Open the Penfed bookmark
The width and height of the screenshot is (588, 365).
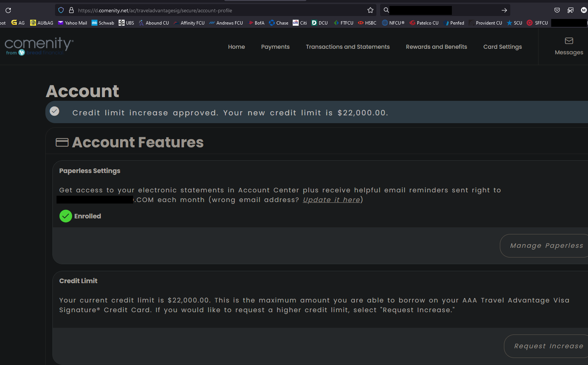click(x=454, y=23)
